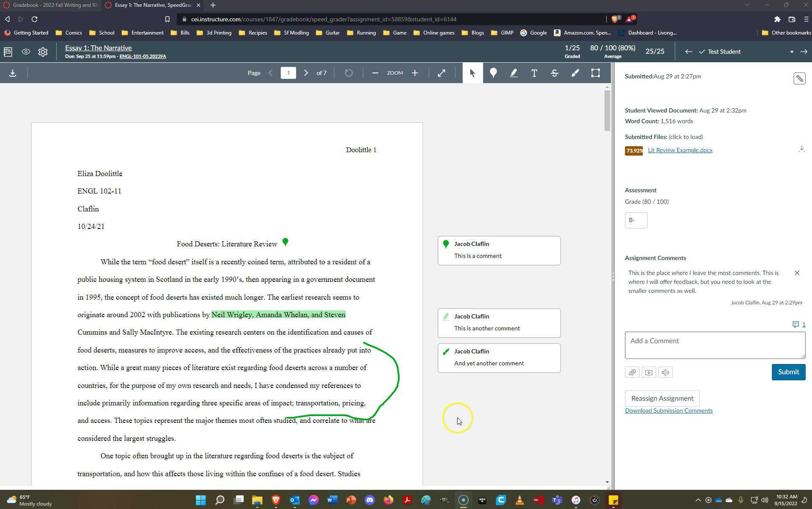
Task: Open Lit Review Example.docx file link
Action: [x=680, y=150]
